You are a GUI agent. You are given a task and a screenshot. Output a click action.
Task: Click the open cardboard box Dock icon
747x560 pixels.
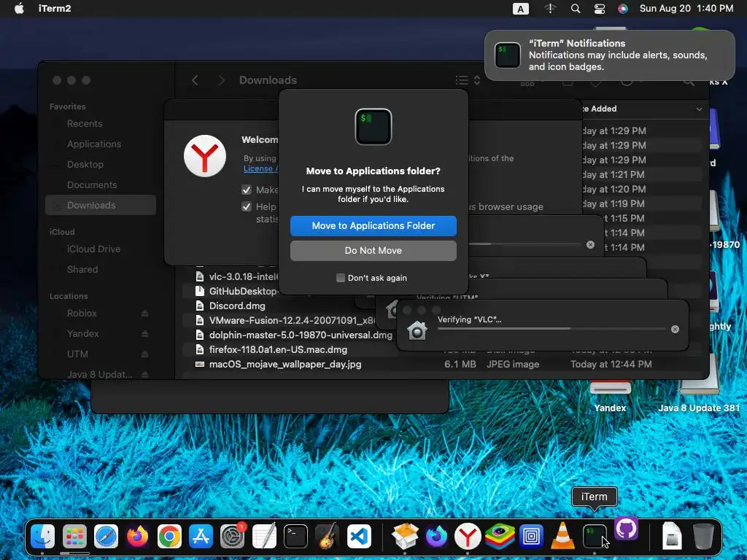405,536
